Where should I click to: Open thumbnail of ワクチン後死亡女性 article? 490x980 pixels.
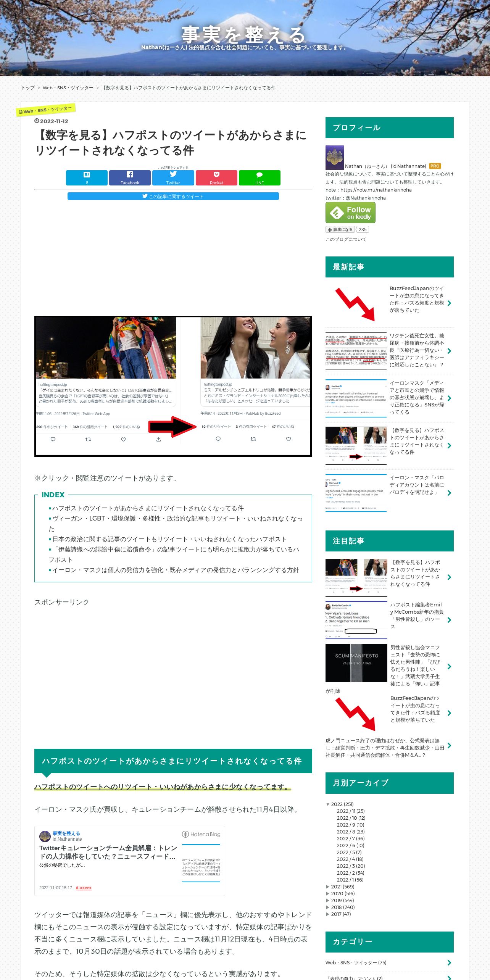pos(356,351)
